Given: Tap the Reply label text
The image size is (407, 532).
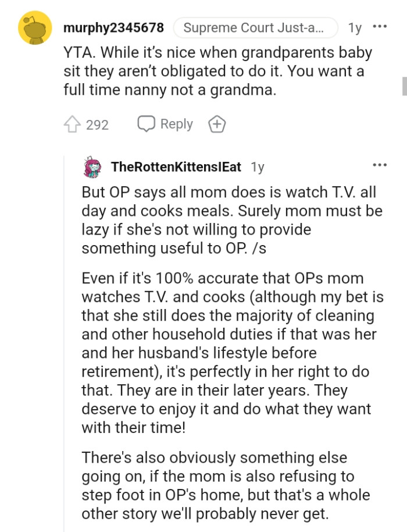Looking at the screenshot, I should [x=176, y=123].
